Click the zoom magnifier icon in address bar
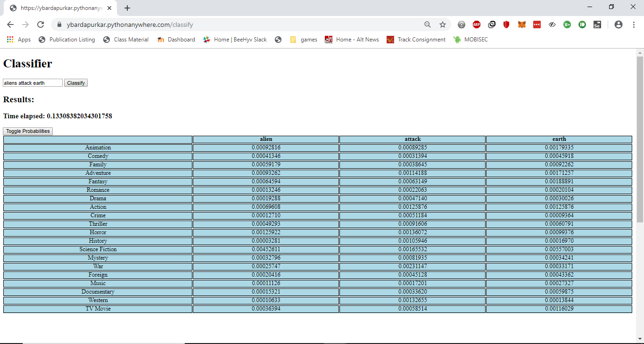 tap(427, 25)
